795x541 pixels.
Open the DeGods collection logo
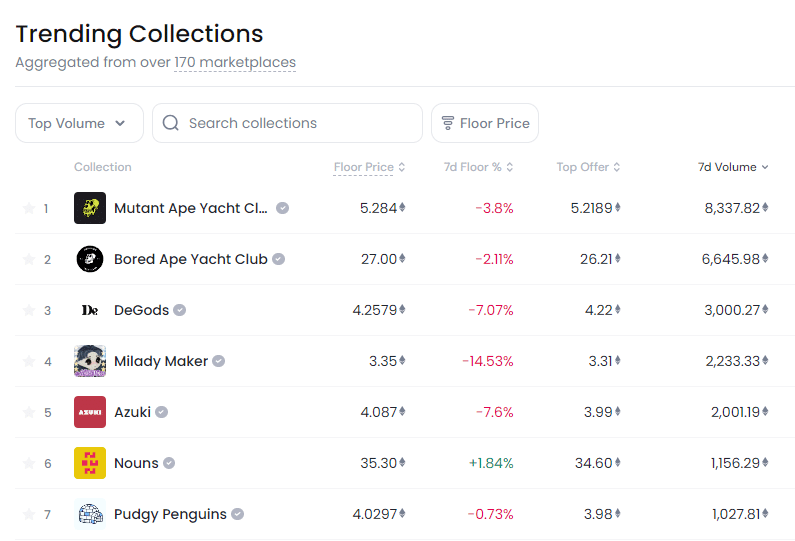point(90,310)
